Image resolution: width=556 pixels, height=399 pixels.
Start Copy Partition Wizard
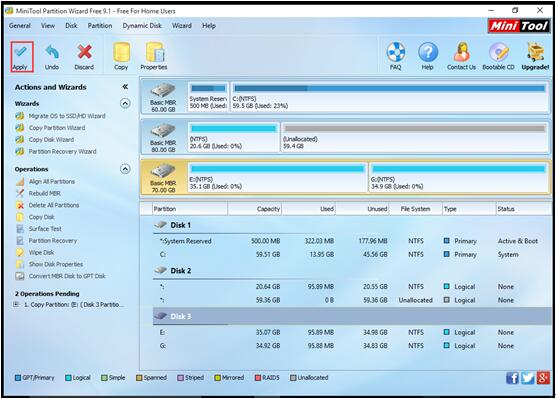coord(50,128)
